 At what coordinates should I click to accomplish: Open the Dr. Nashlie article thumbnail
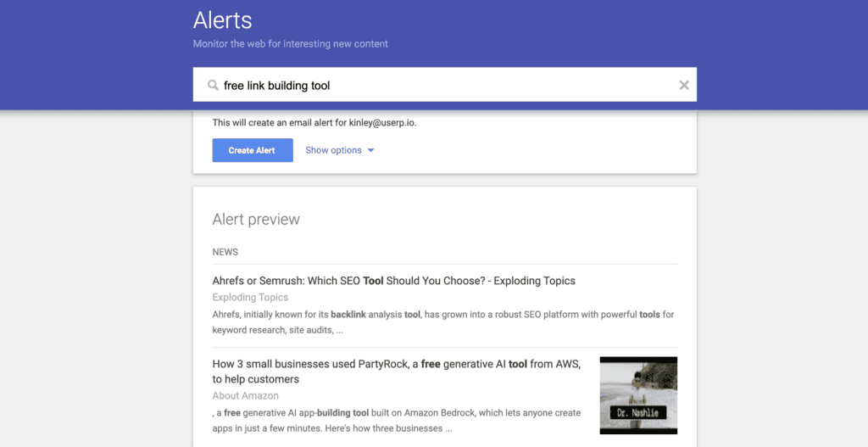coord(638,395)
